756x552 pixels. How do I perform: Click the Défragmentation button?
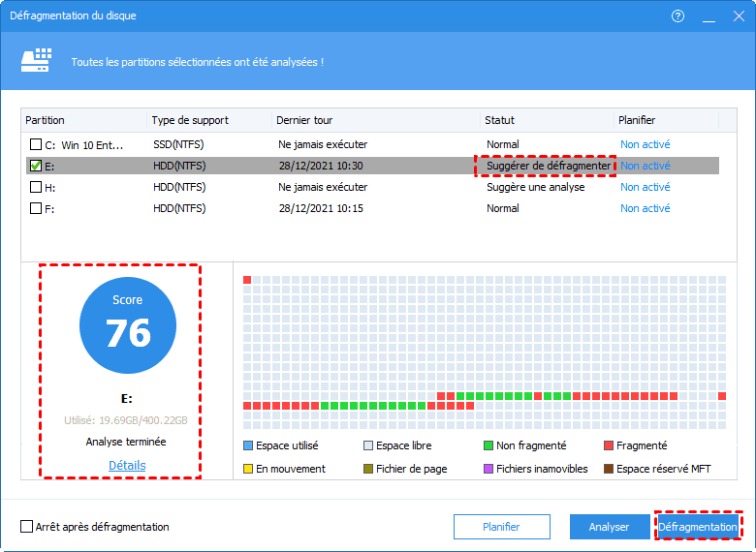coord(698,527)
